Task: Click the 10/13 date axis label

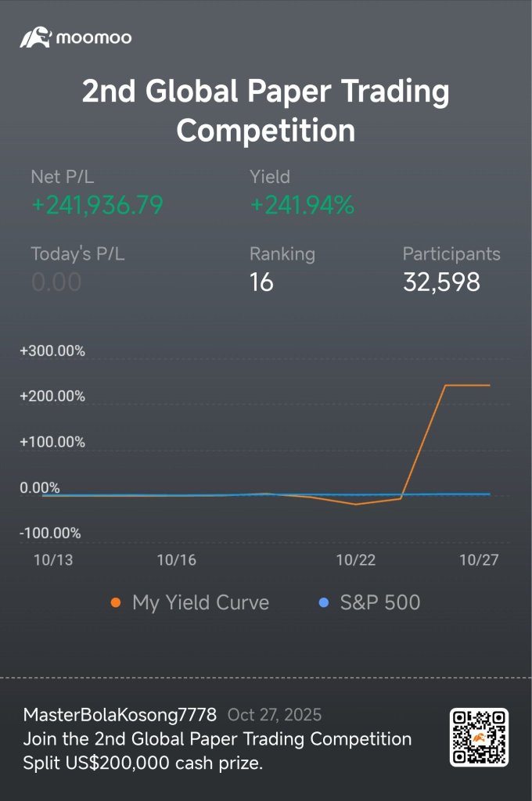Action: [53, 560]
